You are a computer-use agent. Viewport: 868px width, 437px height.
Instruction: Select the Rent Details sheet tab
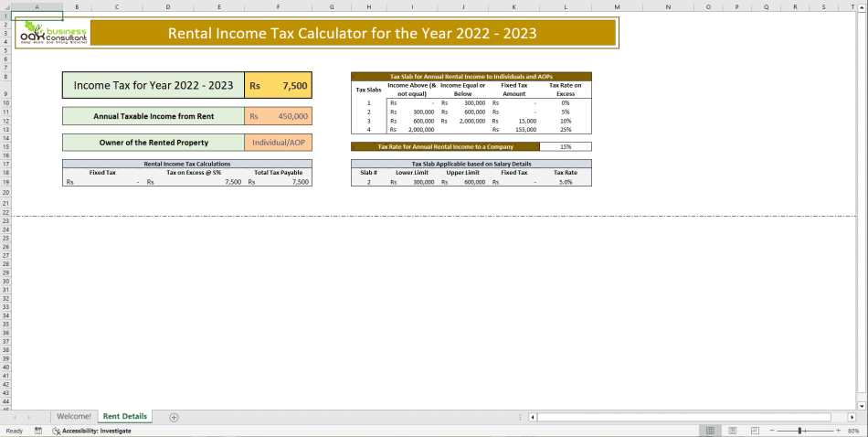click(x=125, y=417)
